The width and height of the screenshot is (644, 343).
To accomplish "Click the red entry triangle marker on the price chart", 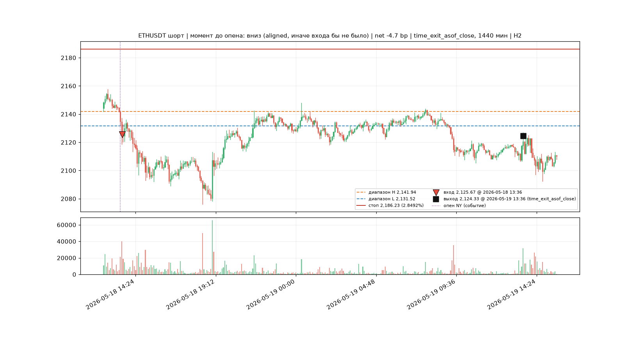I will [x=122, y=134].
